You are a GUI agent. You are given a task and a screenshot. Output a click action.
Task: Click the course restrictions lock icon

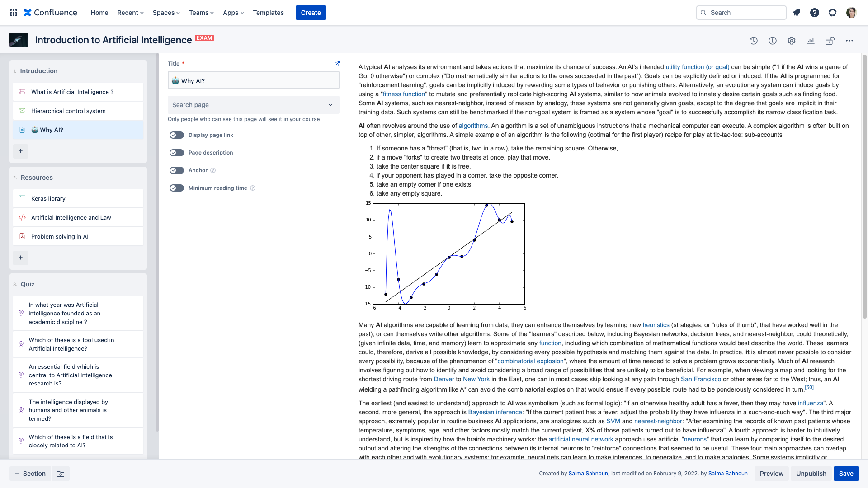[x=830, y=41]
